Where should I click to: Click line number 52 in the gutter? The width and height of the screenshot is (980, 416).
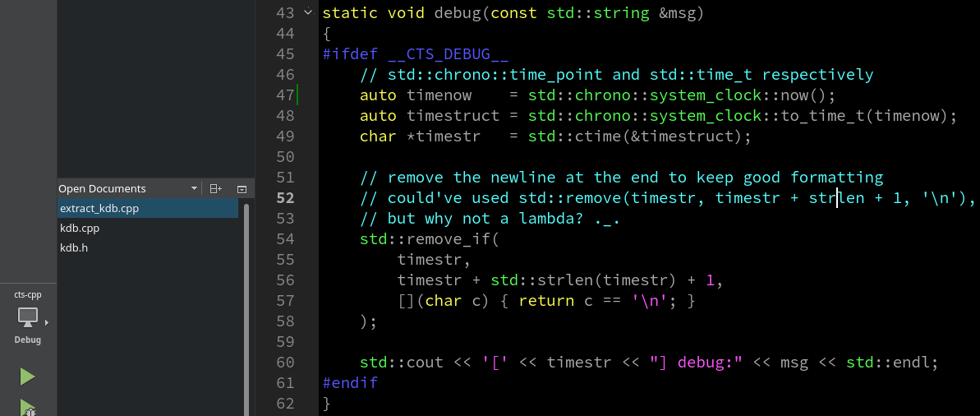[x=285, y=198]
